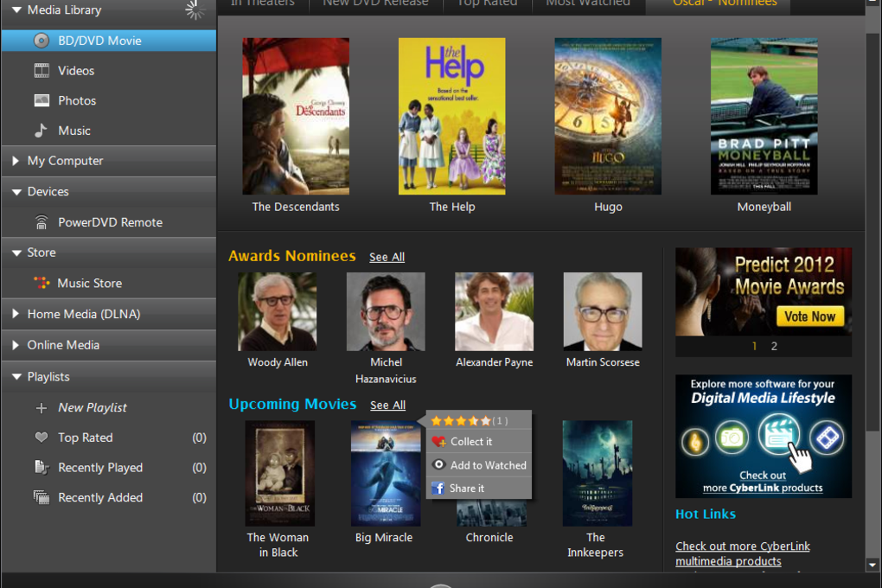Collapse the Media Library section
This screenshot has height=588, width=882.
click(x=16, y=10)
